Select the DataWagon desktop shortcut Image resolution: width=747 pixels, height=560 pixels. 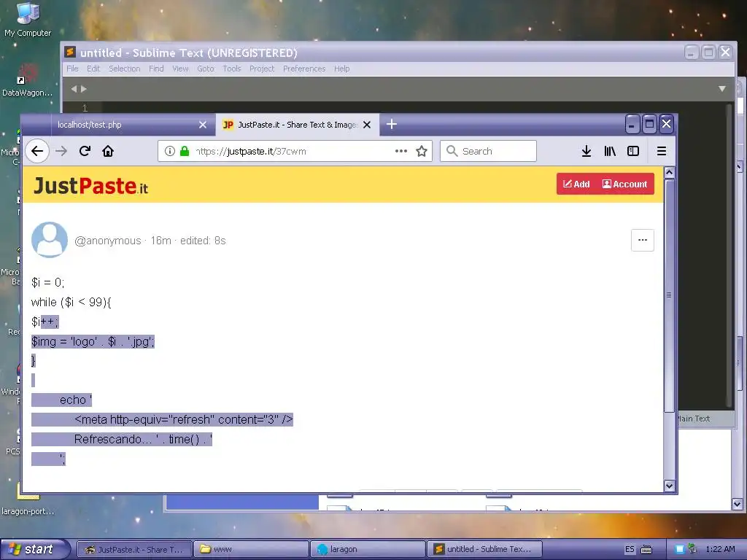(x=28, y=79)
